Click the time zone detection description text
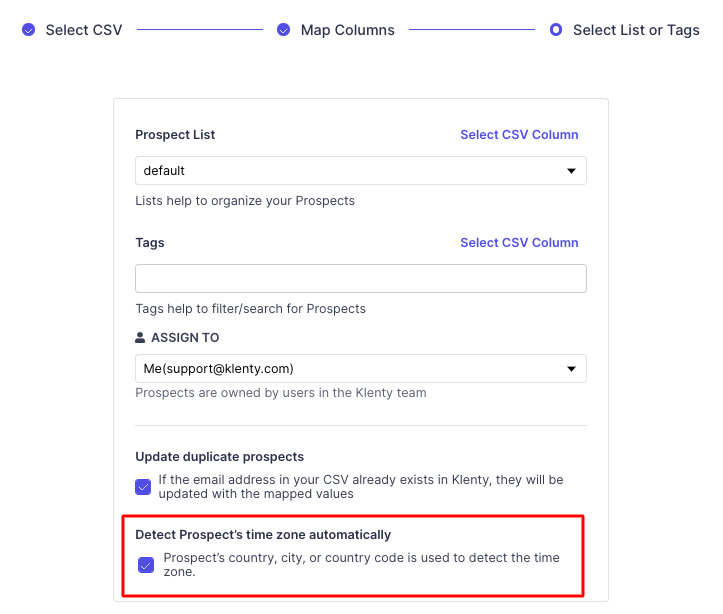 click(x=362, y=565)
